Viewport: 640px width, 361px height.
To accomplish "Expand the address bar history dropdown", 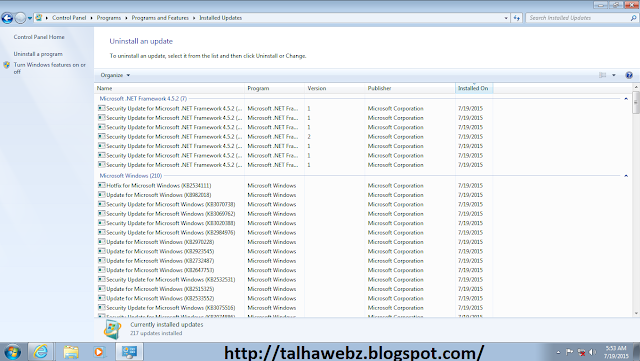I will pos(506,18).
